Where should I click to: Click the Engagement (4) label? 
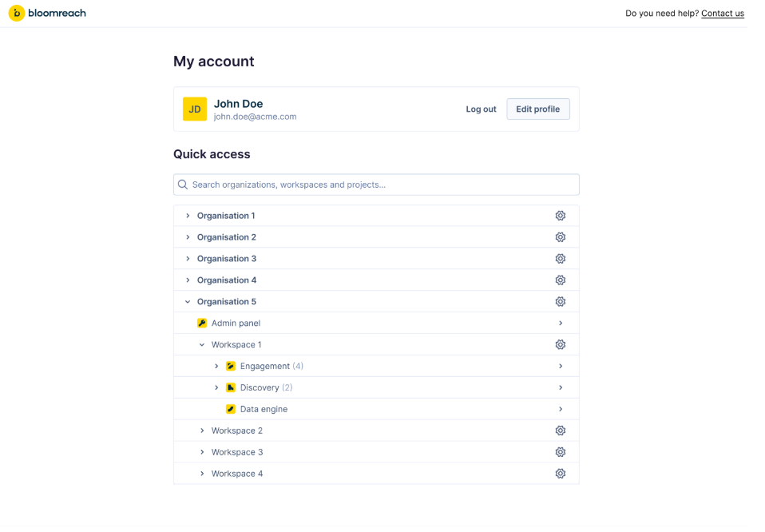click(272, 366)
